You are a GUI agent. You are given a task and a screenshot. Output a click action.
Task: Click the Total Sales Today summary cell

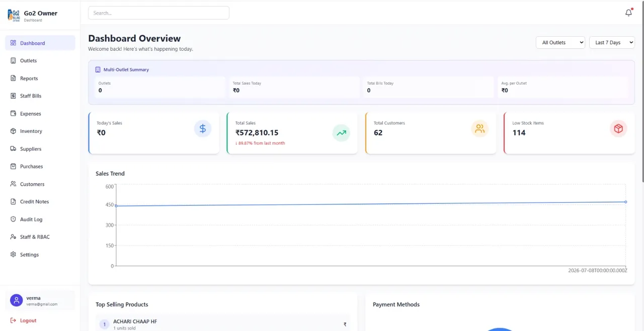coord(294,87)
